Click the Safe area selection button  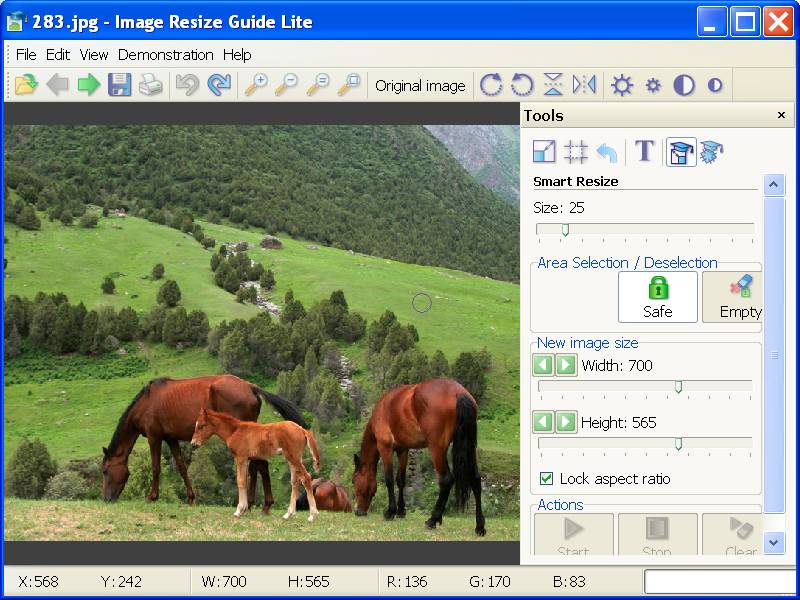(658, 297)
